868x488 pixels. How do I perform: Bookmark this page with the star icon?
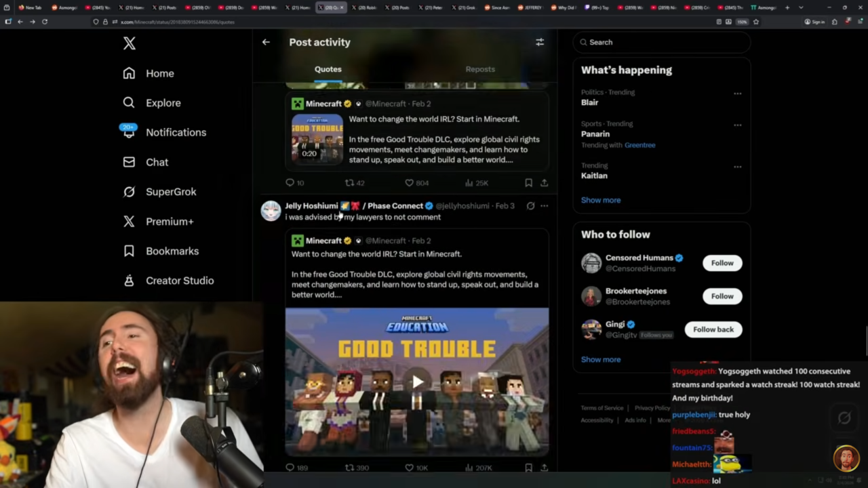(x=756, y=22)
